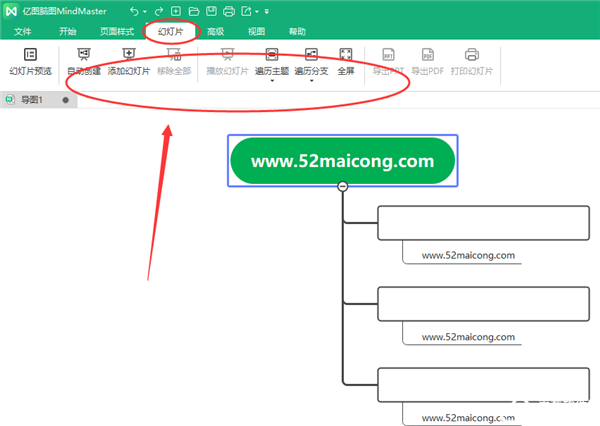Click the open folder icon in title bar
600x426 pixels.
coord(193,11)
